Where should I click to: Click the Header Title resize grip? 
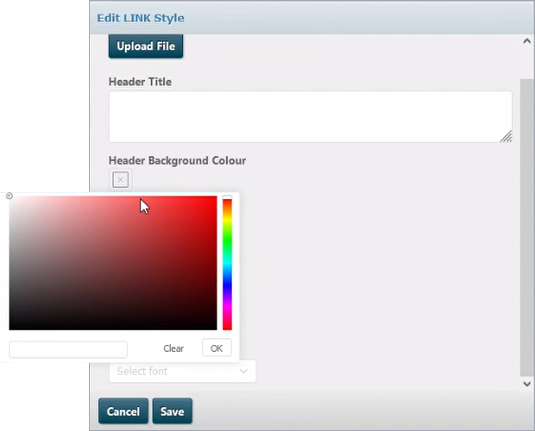pyautogui.click(x=506, y=136)
